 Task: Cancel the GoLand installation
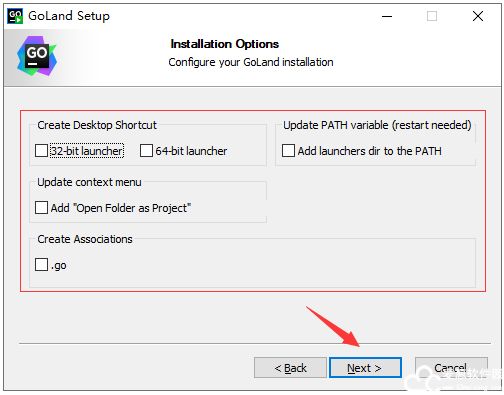pos(451,368)
